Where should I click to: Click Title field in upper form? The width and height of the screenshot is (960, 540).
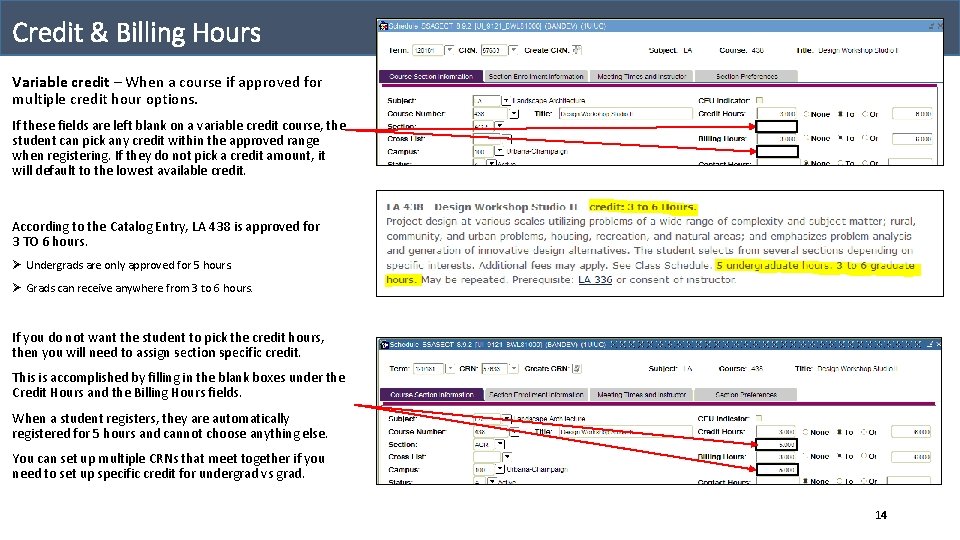(624, 114)
